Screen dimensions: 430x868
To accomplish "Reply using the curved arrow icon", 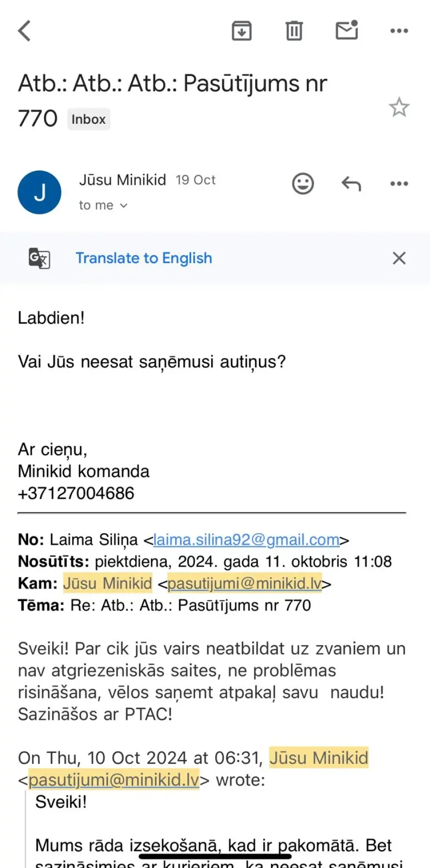I will click(351, 183).
